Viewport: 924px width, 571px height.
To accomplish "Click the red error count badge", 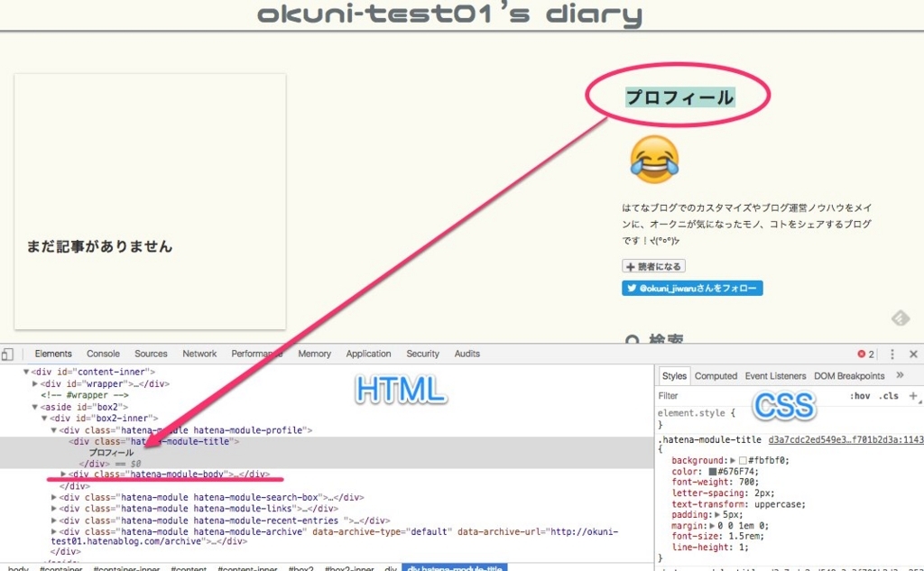I will [x=865, y=355].
